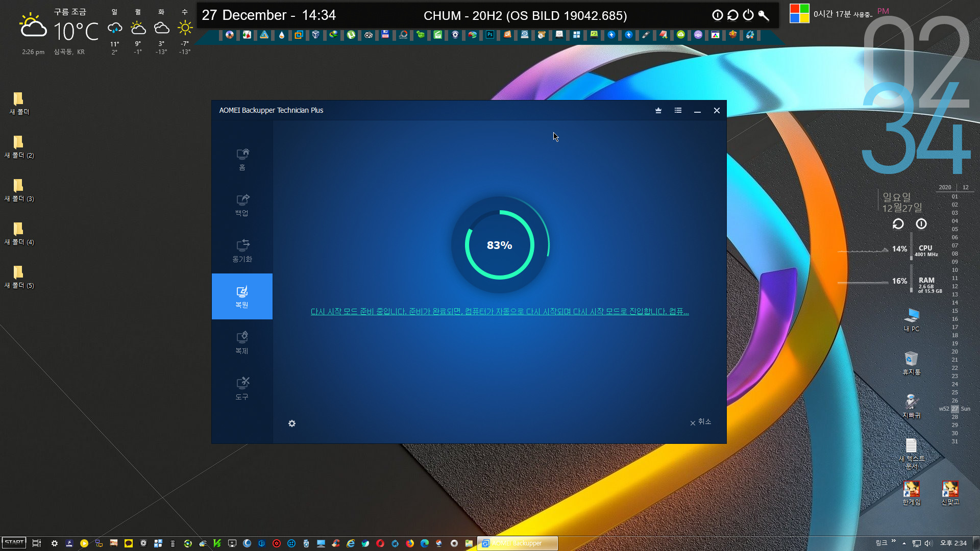Open Firefox from the taskbar
The height and width of the screenshot is (551, 980).
pyautogui.click(x=410, y=543)
